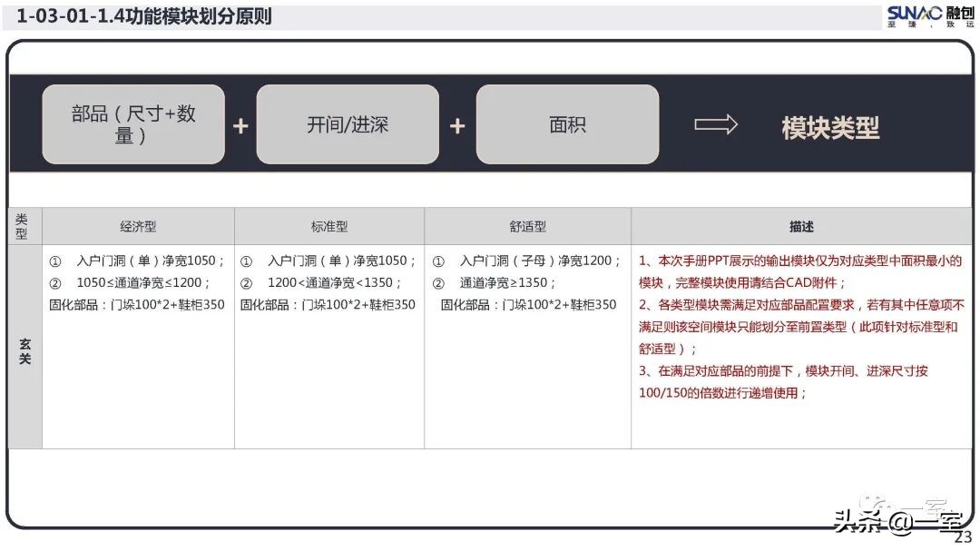Image resolution: width=980 pixels, height=551 pixels.
Task: Select the 开间/进深 box
Action: pyautogui.click(x=348, y=124)
